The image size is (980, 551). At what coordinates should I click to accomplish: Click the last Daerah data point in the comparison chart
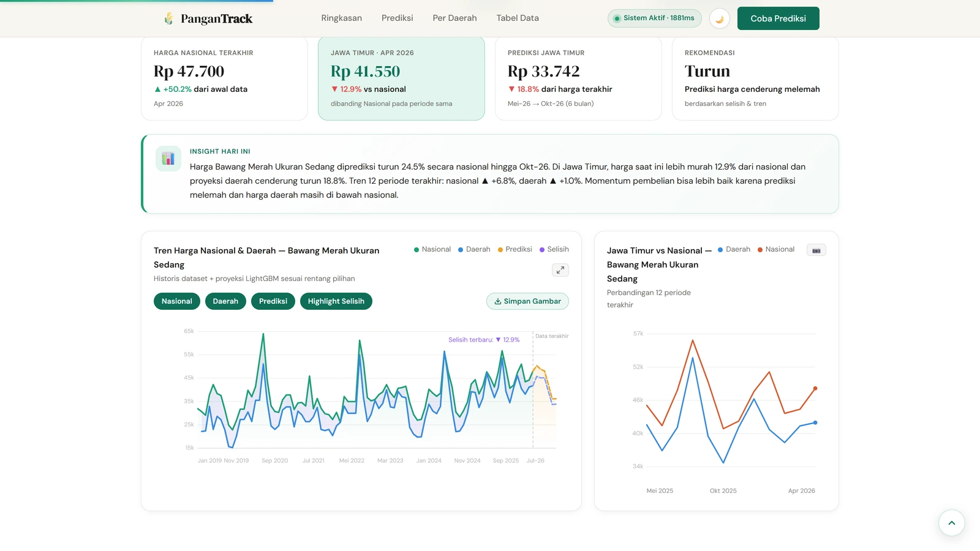pos(815,422)
